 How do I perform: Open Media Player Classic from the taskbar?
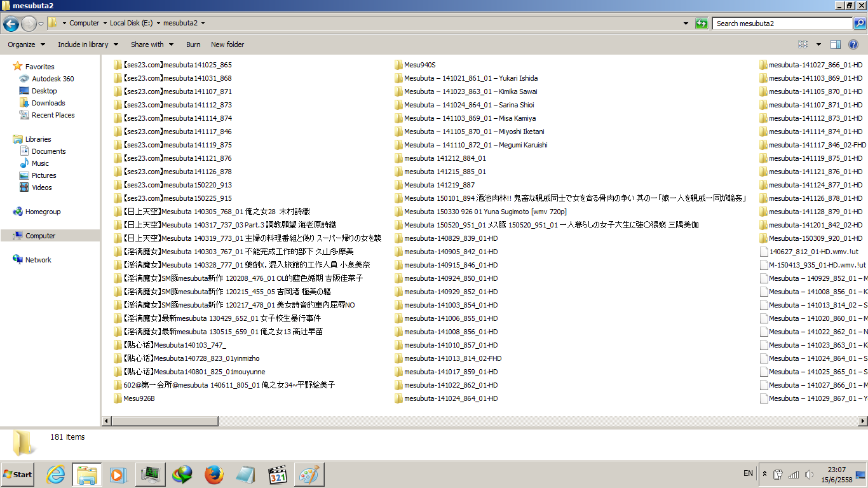278,475
